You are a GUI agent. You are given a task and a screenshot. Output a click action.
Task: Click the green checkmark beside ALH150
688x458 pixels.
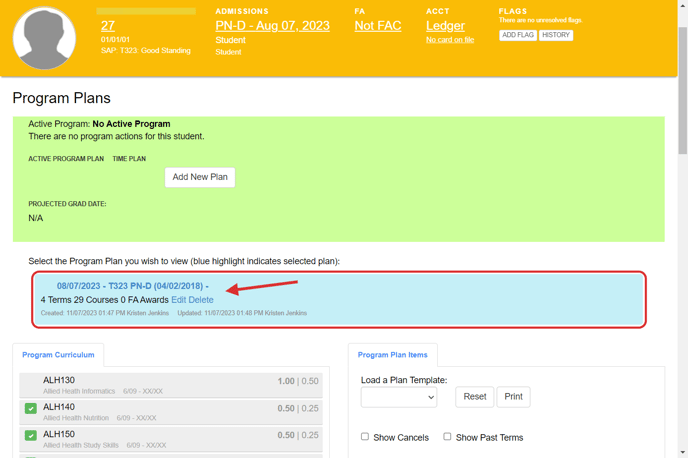pyautogui.click(x=31, y=436)
